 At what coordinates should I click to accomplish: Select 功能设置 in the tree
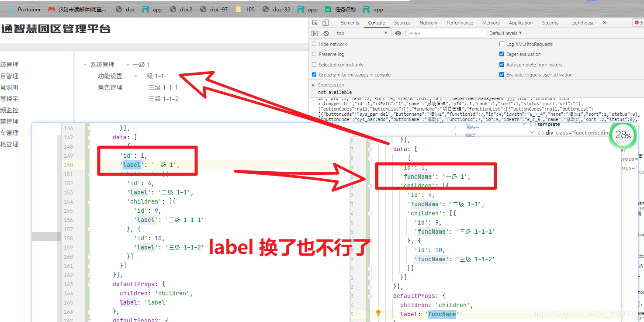[x=110, y=76]
